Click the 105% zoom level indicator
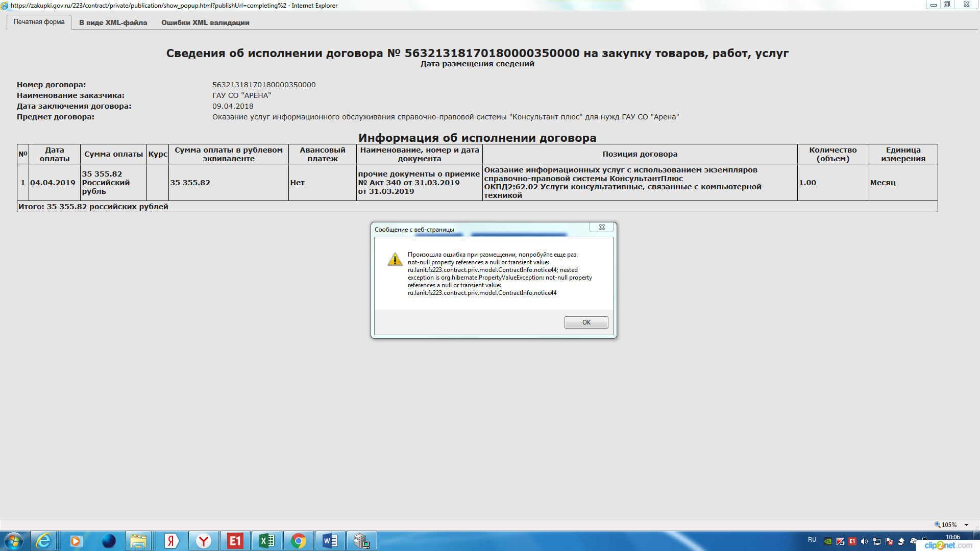The image size is (980, 551). click(946, 525)
